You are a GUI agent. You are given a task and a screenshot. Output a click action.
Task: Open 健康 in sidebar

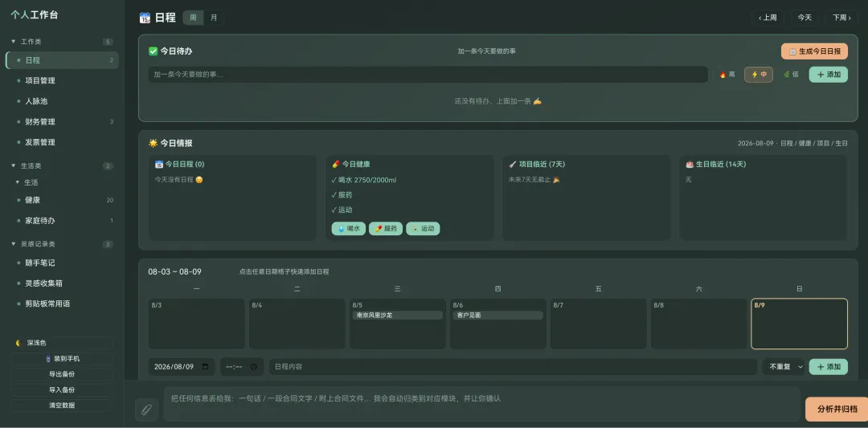pos(62,200)
